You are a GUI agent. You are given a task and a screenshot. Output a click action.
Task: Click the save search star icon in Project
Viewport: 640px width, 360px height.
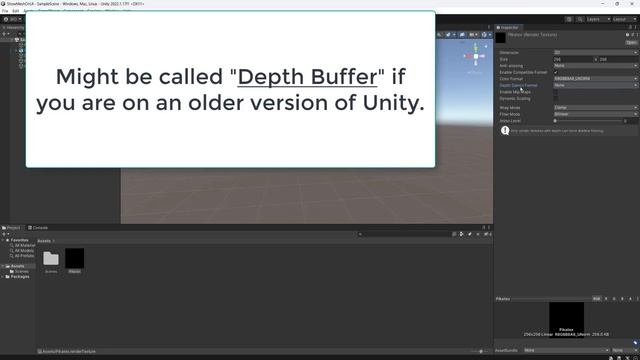pyautogui.click(x=478, y=234)
